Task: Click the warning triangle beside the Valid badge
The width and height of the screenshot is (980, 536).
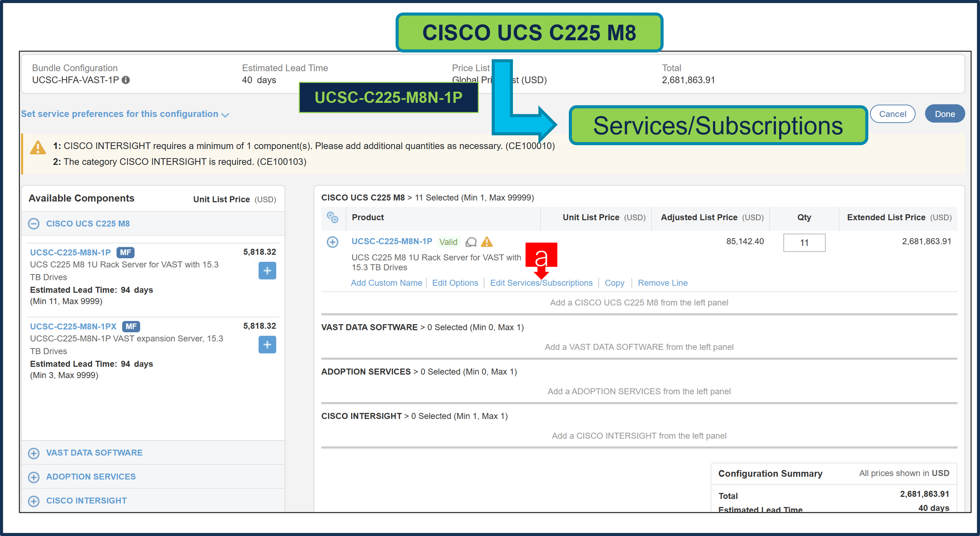Action: pos(487,242)
